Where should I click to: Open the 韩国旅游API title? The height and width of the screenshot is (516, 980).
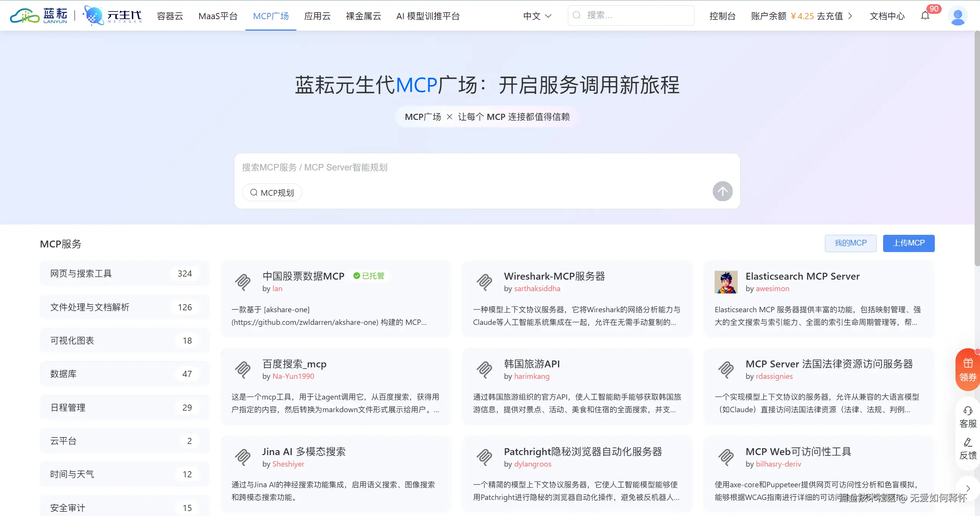(x=532, y=364)
